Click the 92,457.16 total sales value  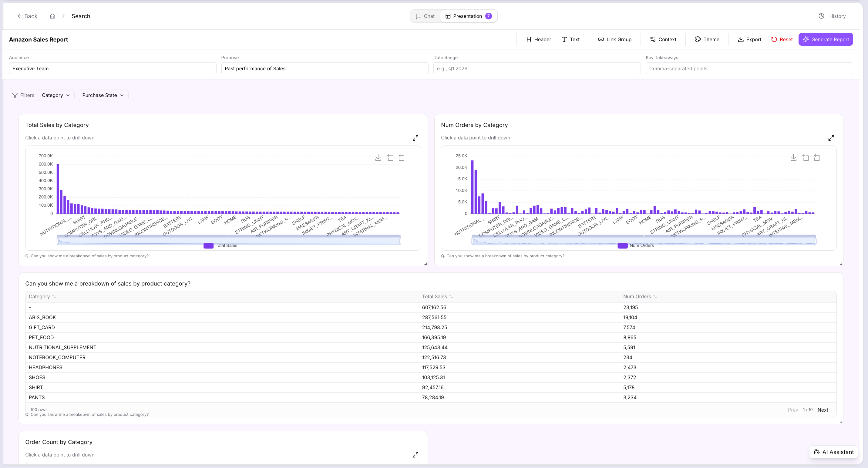tap(433, 388)
